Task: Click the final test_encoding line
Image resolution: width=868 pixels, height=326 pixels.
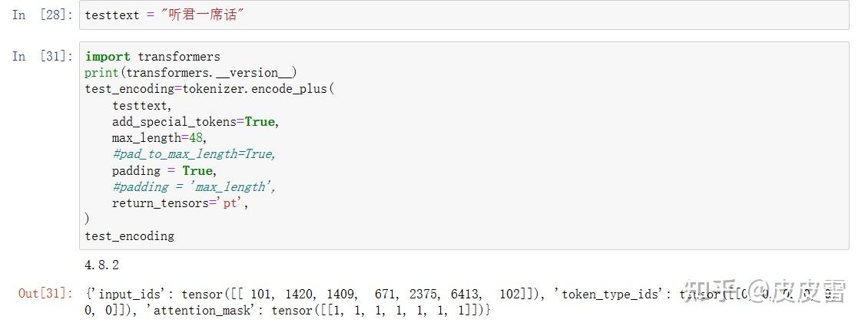Action: tap(129, 236)
